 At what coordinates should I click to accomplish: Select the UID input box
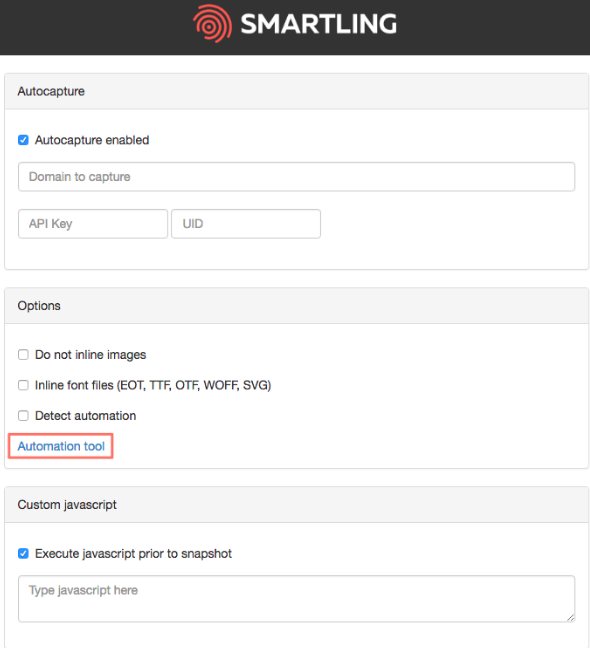246,224
